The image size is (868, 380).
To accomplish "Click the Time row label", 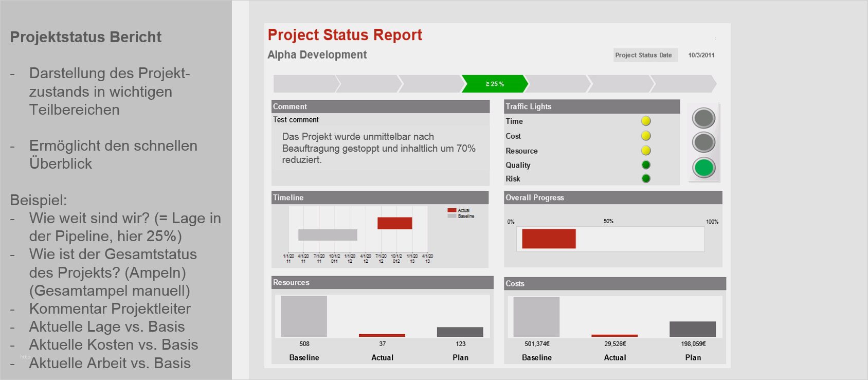I will click(x=514, y=121).
